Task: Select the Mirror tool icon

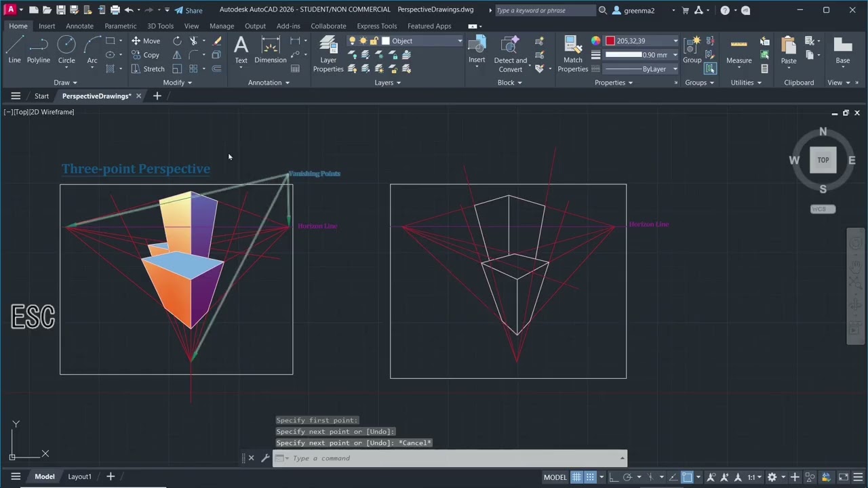Action: coord(177,55)
